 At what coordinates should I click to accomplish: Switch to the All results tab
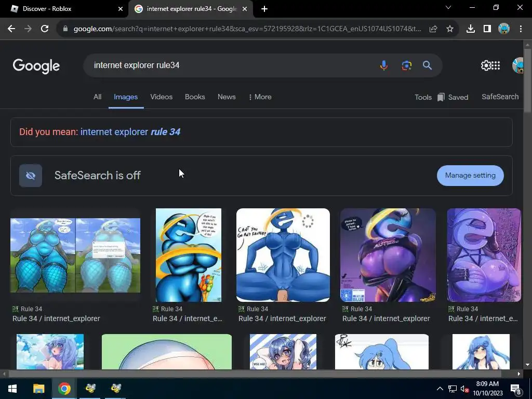coord(97,97)
